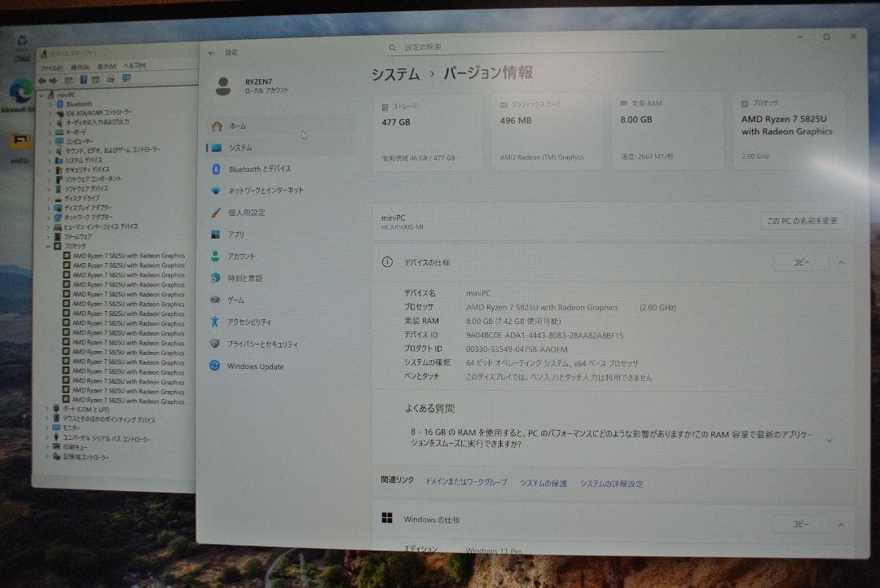The height and width of the screenshot is (588, 880).
Task: Collapse the プロセッサ processors tree node
Action: pos(48,246)
